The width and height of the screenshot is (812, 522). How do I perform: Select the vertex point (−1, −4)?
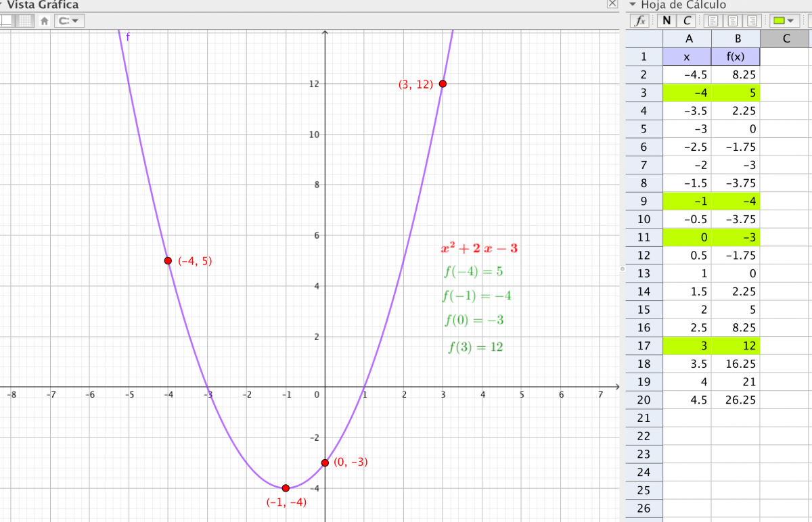pos(286,488)
